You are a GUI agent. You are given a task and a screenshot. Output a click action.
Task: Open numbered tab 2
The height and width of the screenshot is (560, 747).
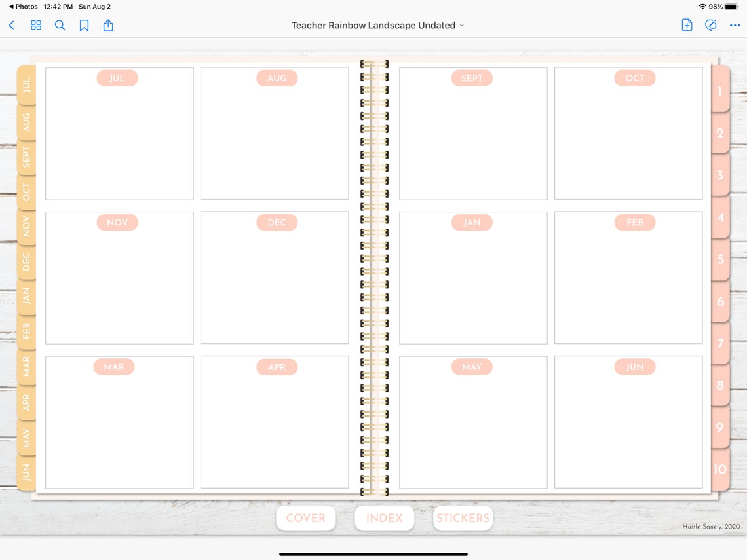pyautogui.click(x=720, y=133)
